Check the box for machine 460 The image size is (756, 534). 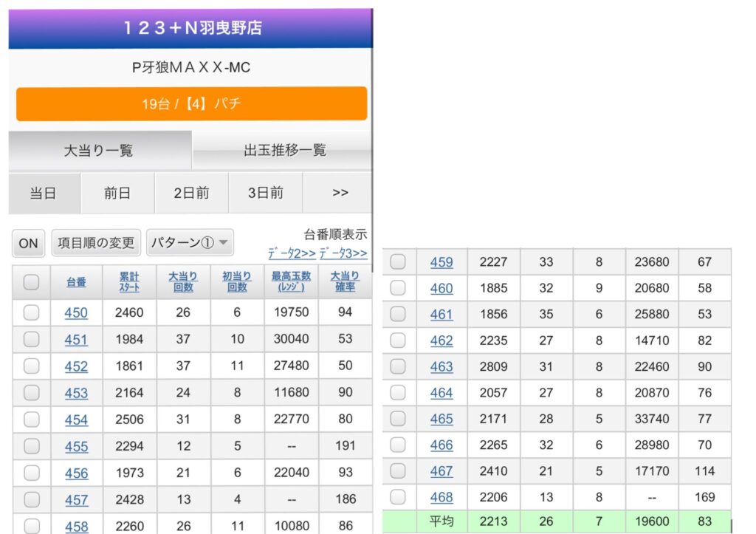point(398,288)
